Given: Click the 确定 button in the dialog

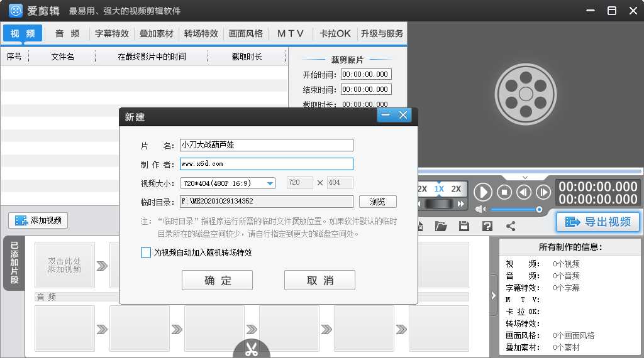Looking at the screenshot, I should point(217,281).
